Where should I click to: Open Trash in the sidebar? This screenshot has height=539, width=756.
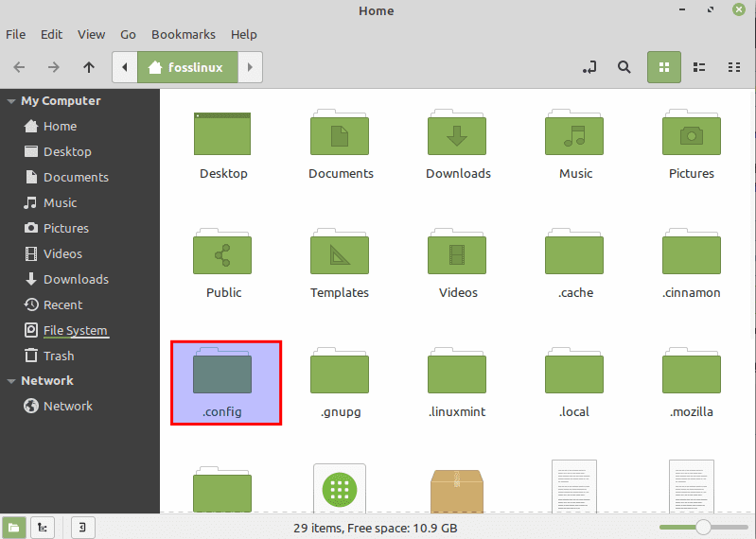click(58, 356)
